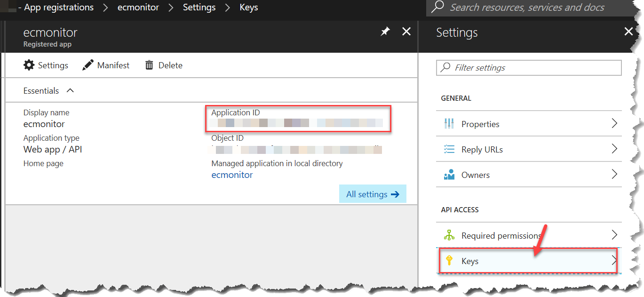Screen dimensions: 644x297
Task: Click the search magnifier icon in top bar
Action: pyautogui.click(x=438, y=7)
